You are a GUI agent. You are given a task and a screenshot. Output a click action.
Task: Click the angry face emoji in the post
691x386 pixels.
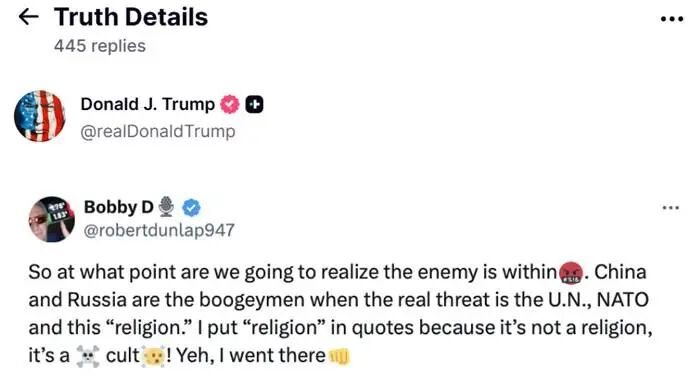pyautogui.click(x=571, y=273)
